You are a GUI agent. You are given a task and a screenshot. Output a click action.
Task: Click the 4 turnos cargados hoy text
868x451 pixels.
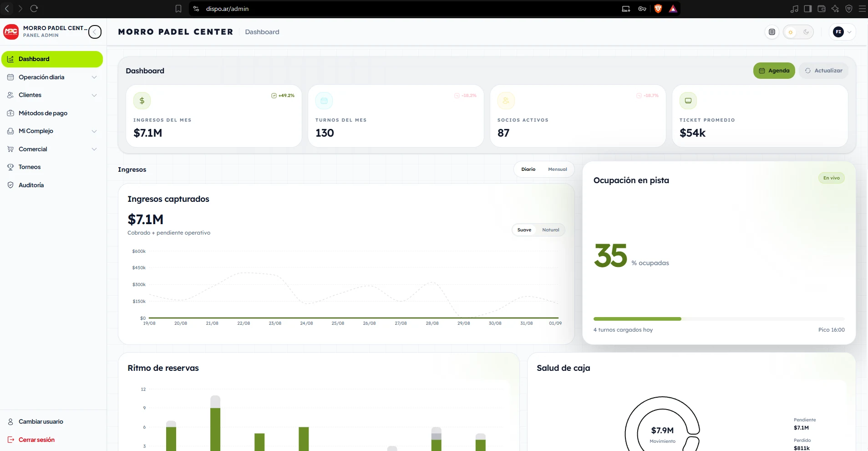[x=623, y=330]
